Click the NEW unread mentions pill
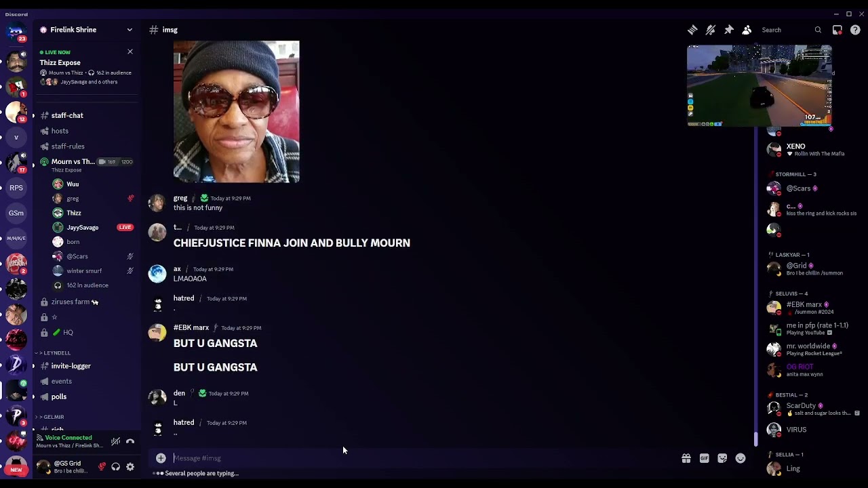Image resolution: width=868 pixels, height=488 pixels. pos(16,470)
